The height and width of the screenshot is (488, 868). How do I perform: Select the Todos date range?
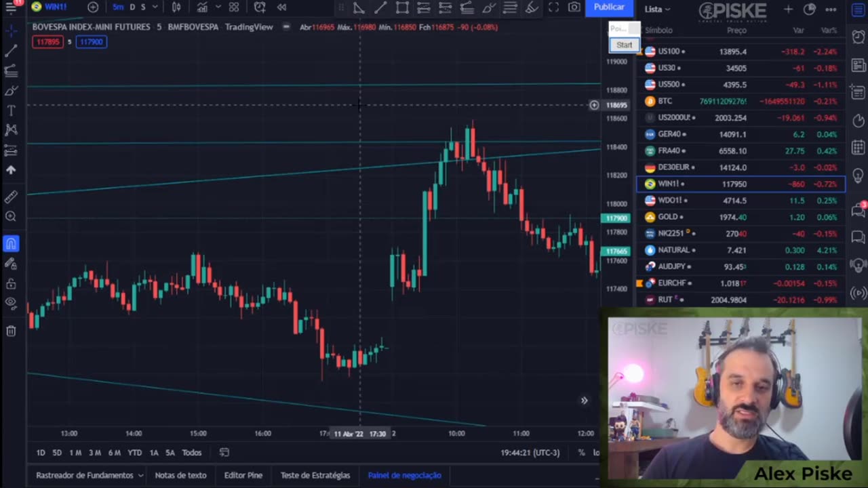(x=191, y=453)
